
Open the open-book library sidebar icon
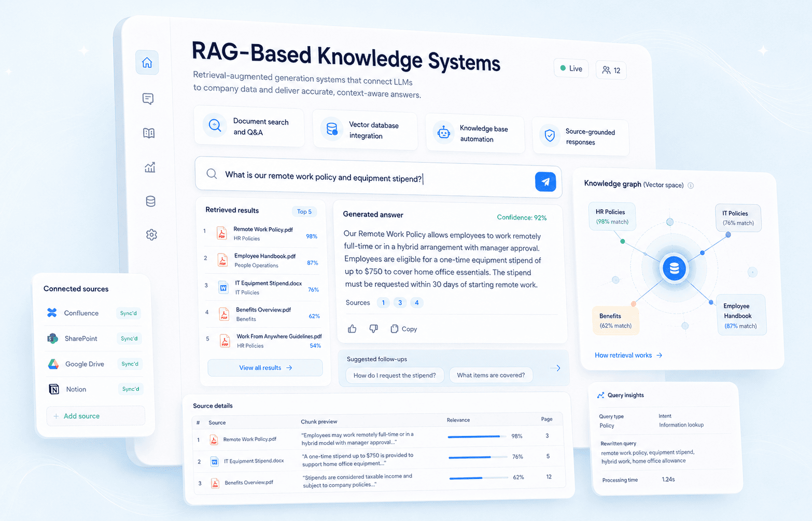(x=149, y=133)
